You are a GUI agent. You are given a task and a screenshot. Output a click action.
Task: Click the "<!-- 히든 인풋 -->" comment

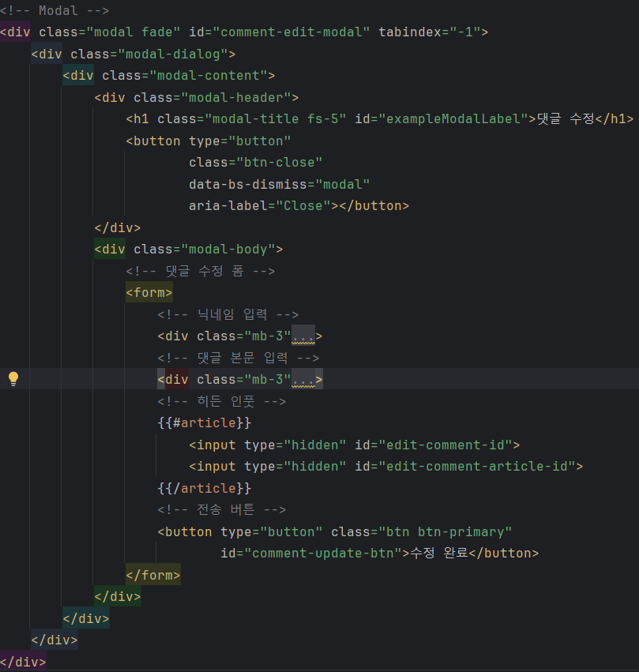tap(222, 402)
